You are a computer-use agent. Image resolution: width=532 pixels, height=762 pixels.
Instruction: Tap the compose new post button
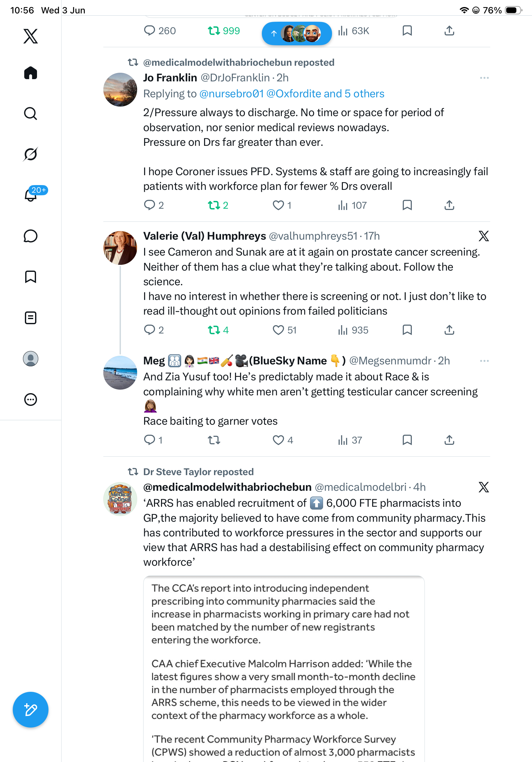pyautogui.click(x=31, y=710)
